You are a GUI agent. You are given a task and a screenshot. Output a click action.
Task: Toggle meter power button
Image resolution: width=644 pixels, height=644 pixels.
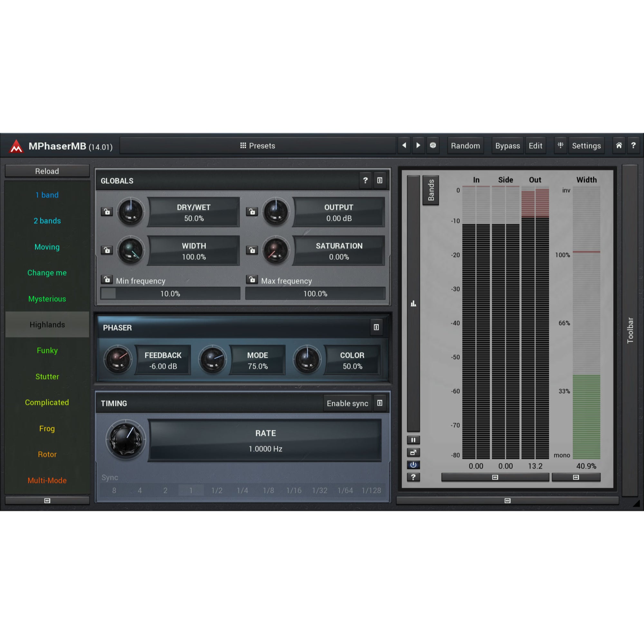tap(413, 465)
